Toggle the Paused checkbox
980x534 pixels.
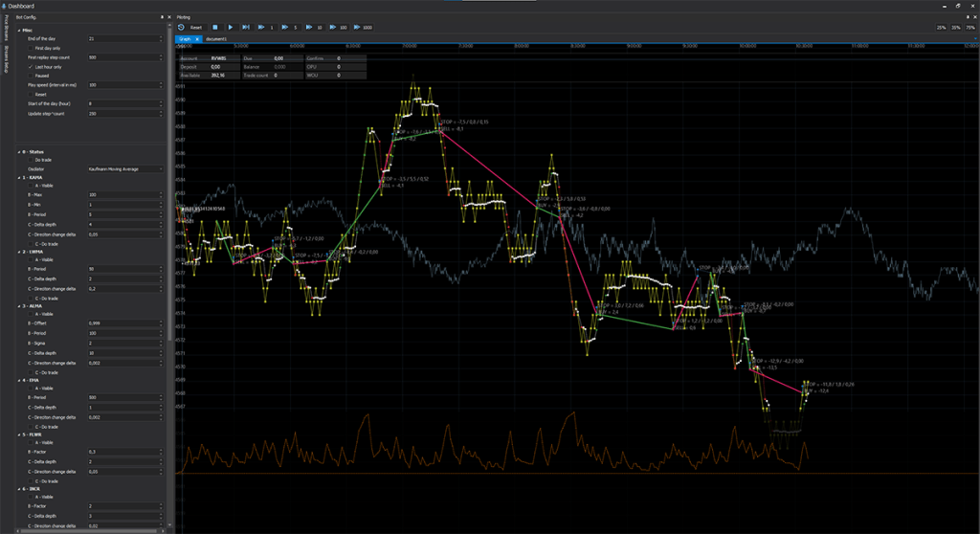coord(32,76)
